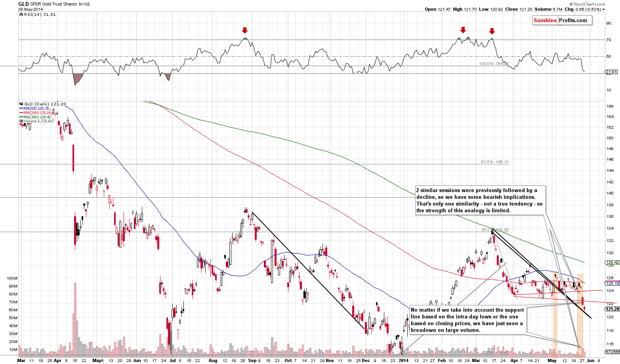Image resolution: width=620 pixels, height=364 pixels.
Task: Click the 'Sep' label on the date axis
Action: coord(252,361)
